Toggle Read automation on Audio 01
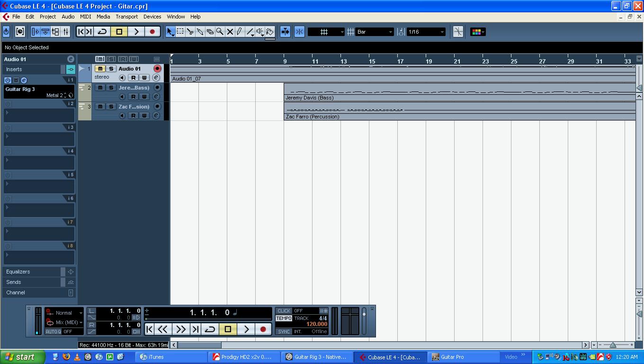The image size is (644, 364). pos(134,78)
